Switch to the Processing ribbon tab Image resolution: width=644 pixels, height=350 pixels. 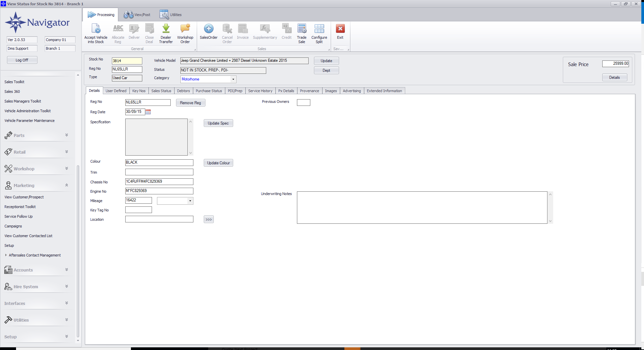pos(101,15)
